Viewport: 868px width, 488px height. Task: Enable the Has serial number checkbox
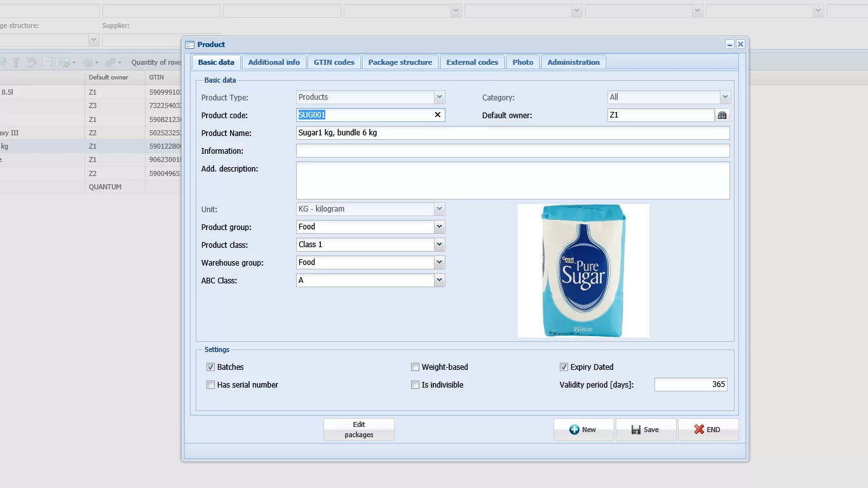click(x=210, y=385)
